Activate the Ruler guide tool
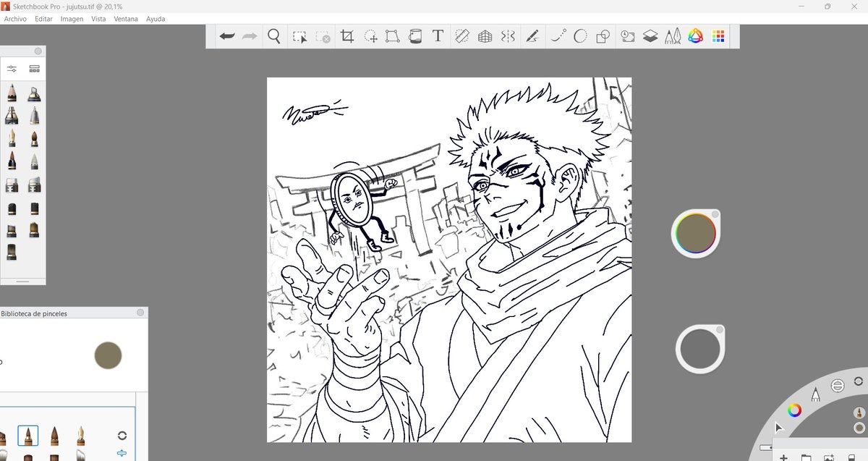The image size is (868, 461). coord(462,36)
